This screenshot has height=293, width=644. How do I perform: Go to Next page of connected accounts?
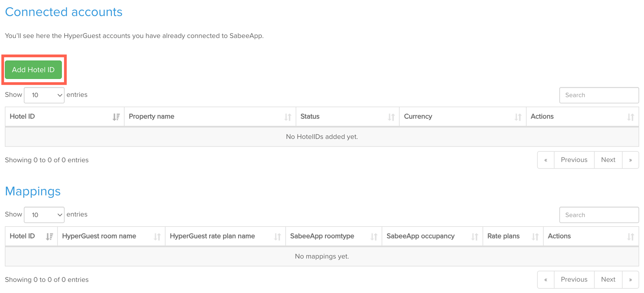point(608,160)
